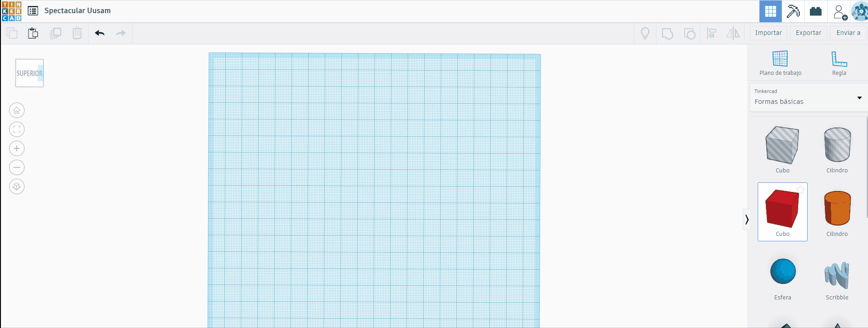Screen dimensions: 868x328
Task: Click the Delete trash icon
Action: [77, 33]
